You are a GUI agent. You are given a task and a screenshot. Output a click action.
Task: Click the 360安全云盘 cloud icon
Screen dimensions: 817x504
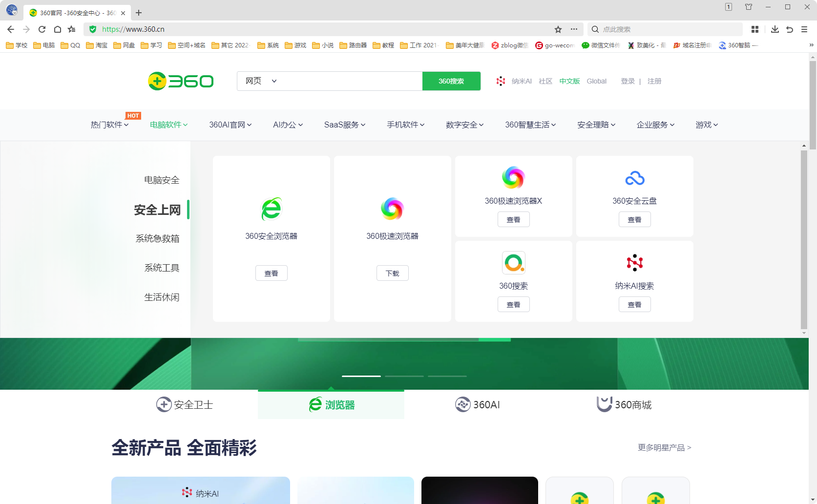click(x=635, y=178)
